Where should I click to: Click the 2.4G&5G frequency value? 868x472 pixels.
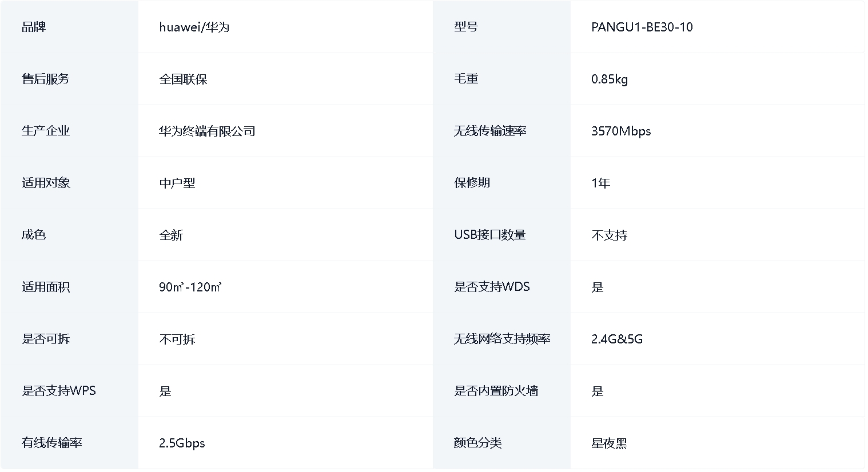[616, 339]
